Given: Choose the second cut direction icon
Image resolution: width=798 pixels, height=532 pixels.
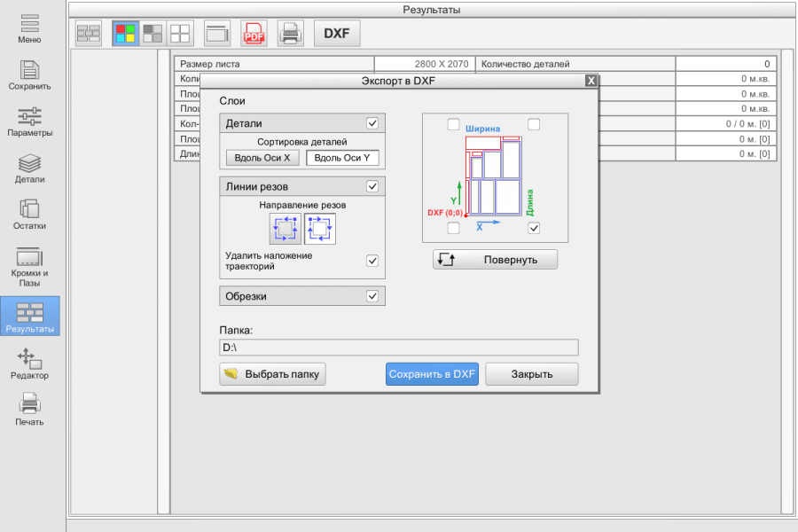Looking at the screenshot, I should tap(320, 229).
